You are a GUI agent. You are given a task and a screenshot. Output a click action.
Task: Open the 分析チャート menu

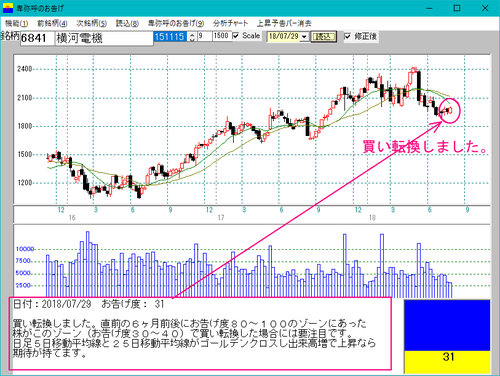(231, 23)
